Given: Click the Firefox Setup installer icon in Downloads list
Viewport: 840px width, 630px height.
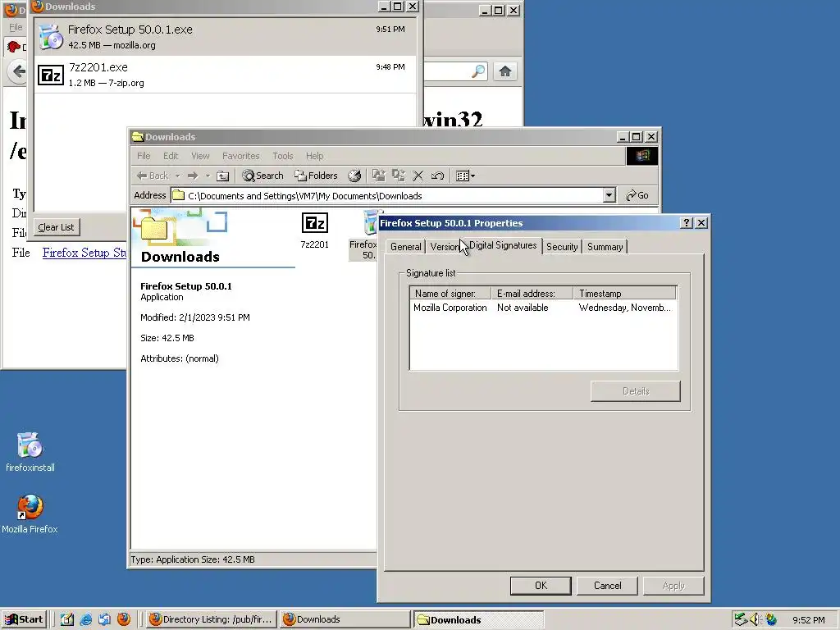Looking at the screenshot, I should (51, 37).
